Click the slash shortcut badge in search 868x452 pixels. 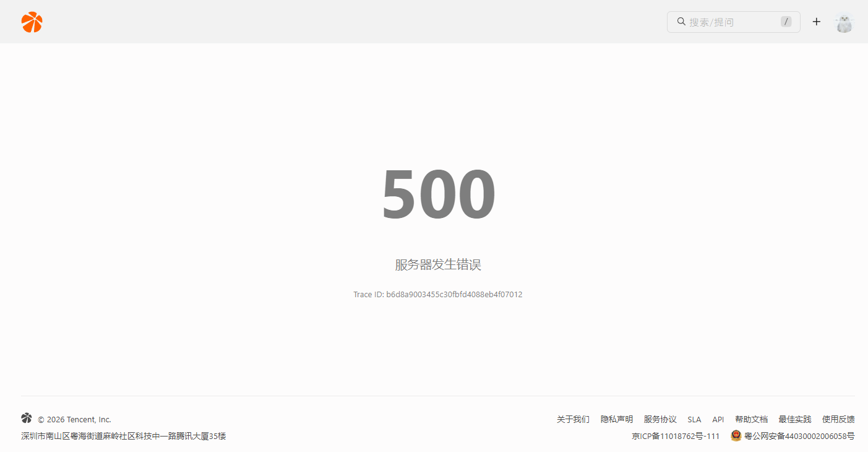click(786, 22)
